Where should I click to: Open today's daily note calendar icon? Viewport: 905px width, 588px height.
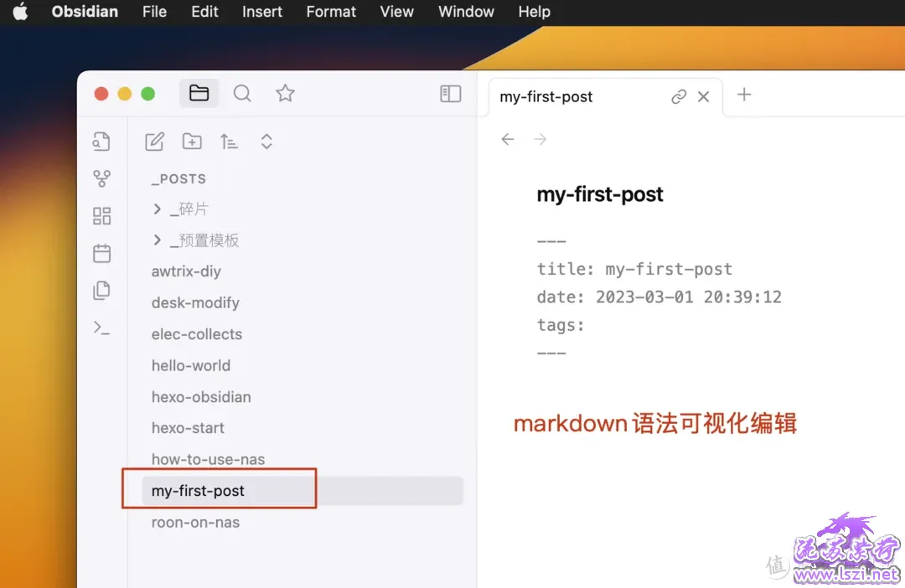click(x=101, y=253)
